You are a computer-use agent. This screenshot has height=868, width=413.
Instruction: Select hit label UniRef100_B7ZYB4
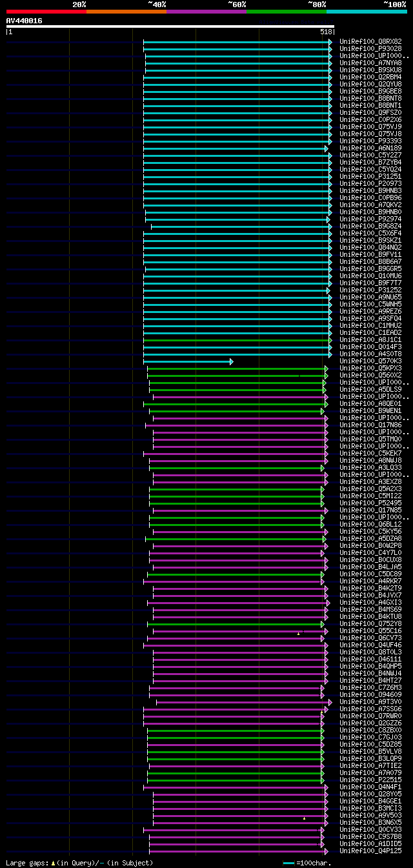[370, 162]
